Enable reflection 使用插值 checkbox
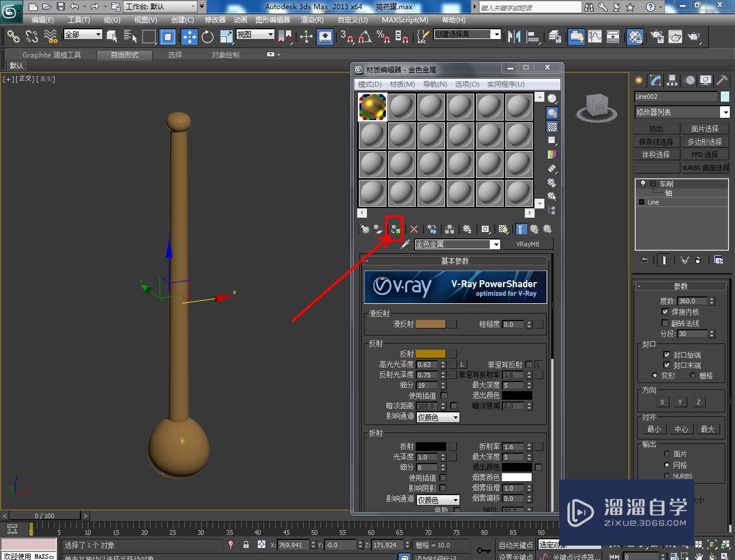Screen dimensions: 735x560 (444, 396)
